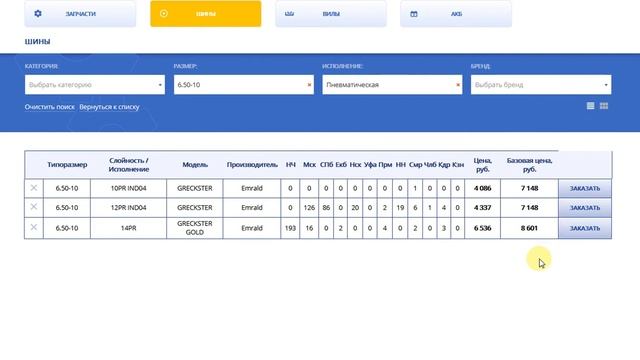Click the forks icon on Вилы tab
640x360 pixels.
tap(289, 14)
